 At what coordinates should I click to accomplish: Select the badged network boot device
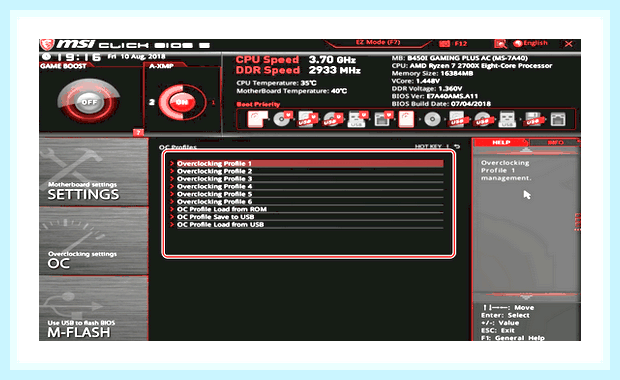383,119
